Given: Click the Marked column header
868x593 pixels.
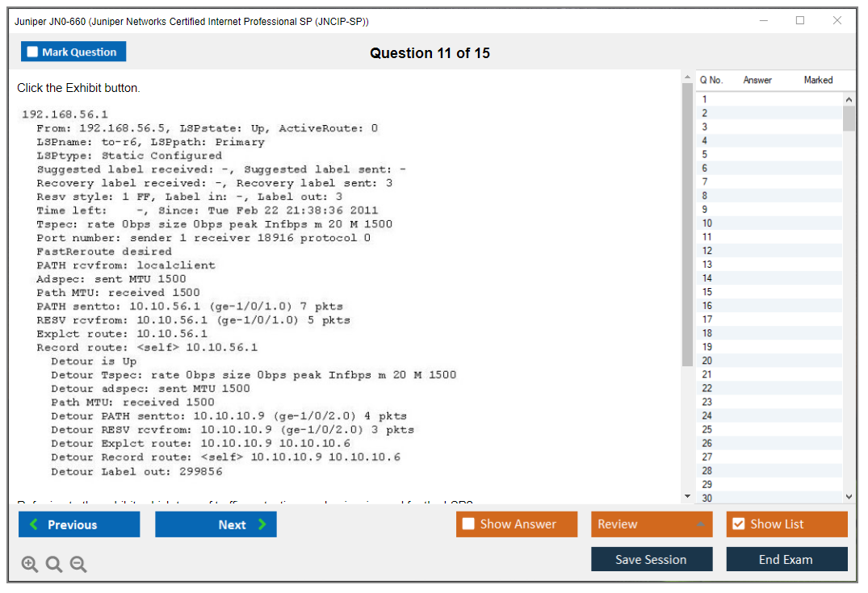Looking at the screenshot, I should pyautogui.click(x=818, y=80).
